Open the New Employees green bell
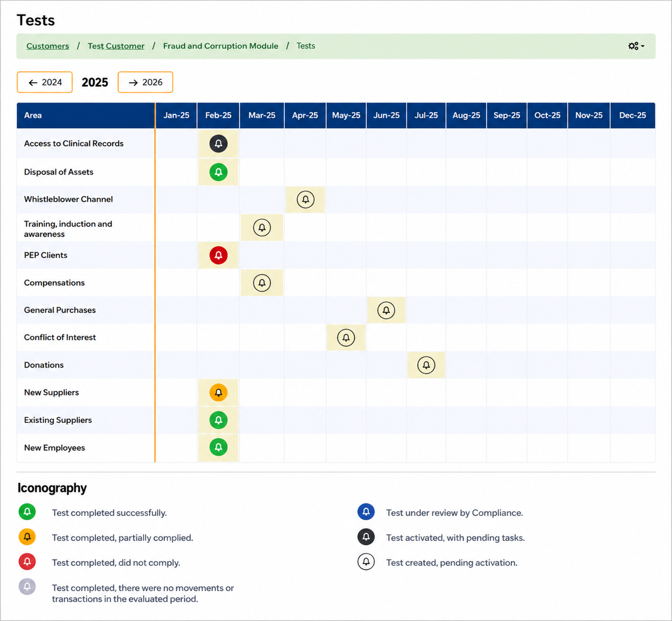Image resolution: width=672 pixels, height=621 pixels. click(x=218, y=447)
